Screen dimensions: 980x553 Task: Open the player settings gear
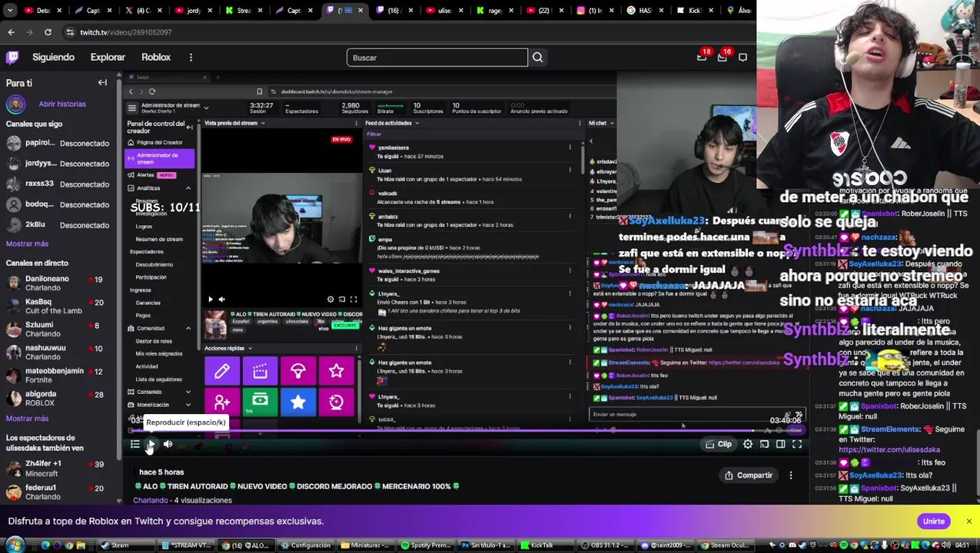(x=748, y=445)
